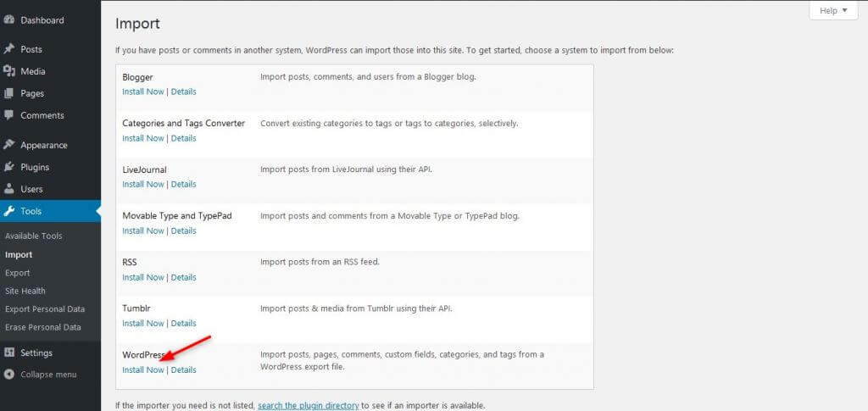868x411 pixels.
Task: Click the Blogger importer description text
Action: coord(368,76)
